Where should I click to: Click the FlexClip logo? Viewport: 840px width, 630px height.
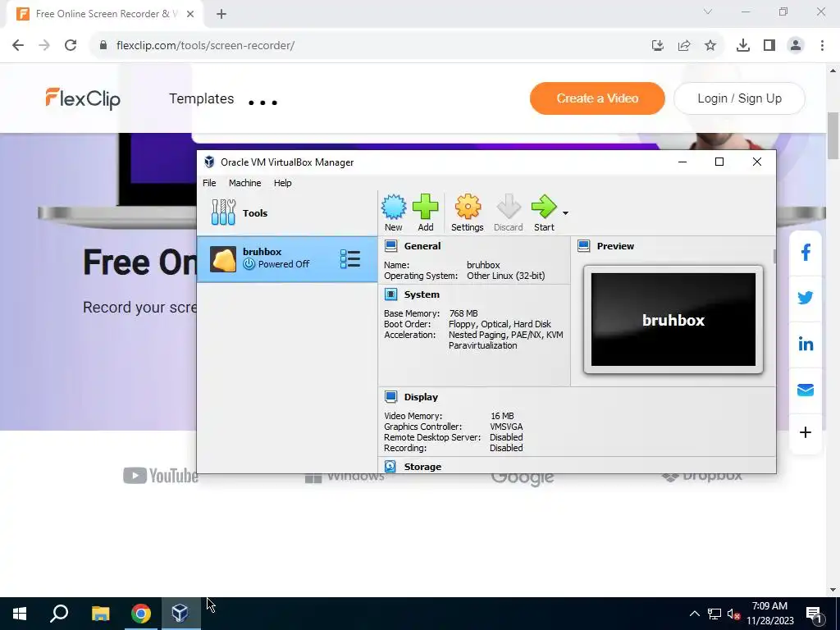tap(83, 98)
